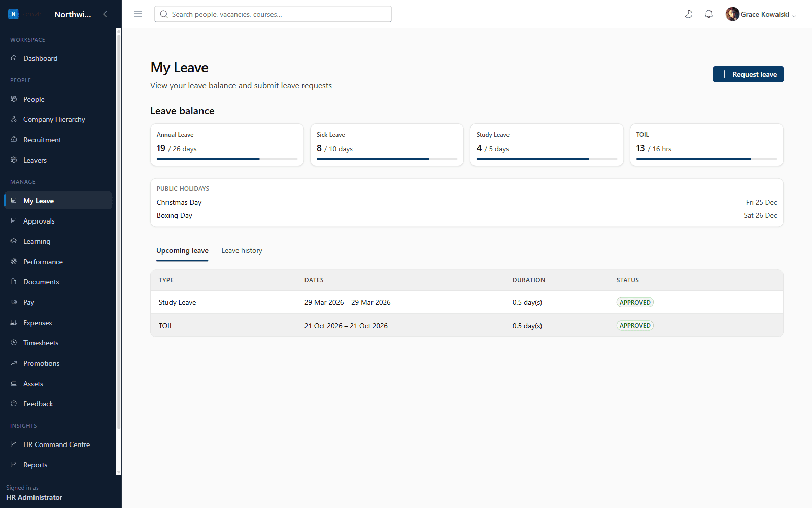The width and height of the screenshot is (812, 508).
Task: Open HR Command Centre in sidebar
Action: 58,444
